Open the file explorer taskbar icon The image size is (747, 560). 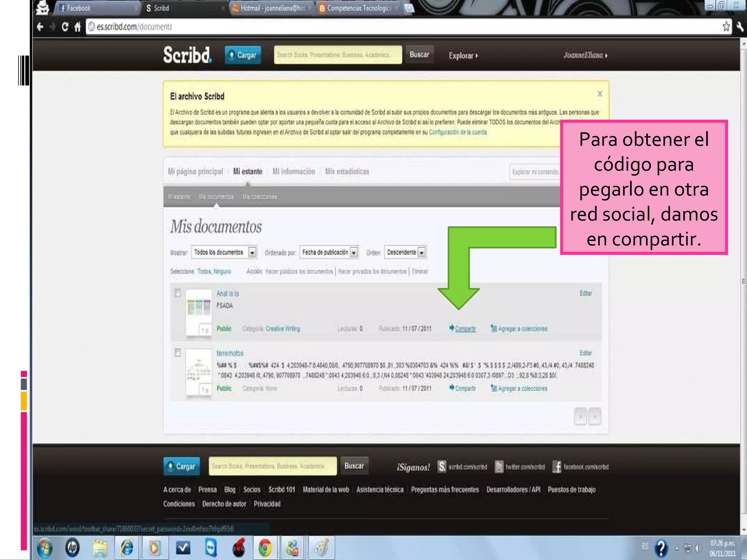[100, 548]
